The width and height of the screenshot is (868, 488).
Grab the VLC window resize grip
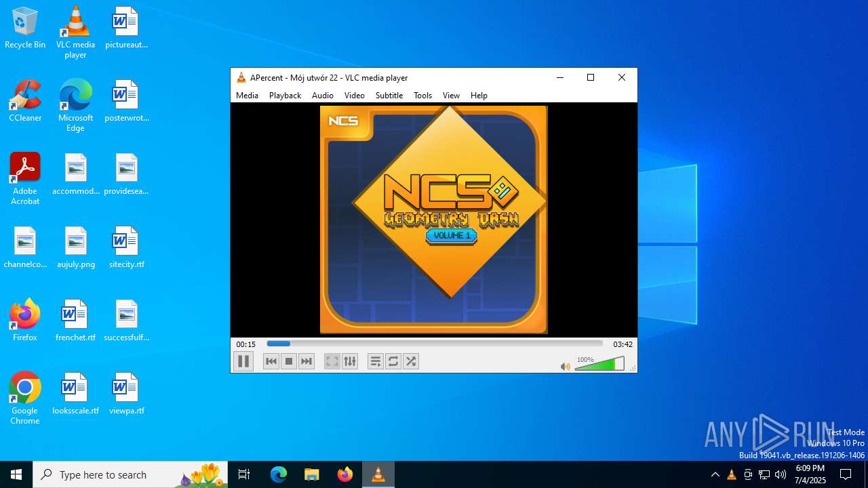coord(633,369)
